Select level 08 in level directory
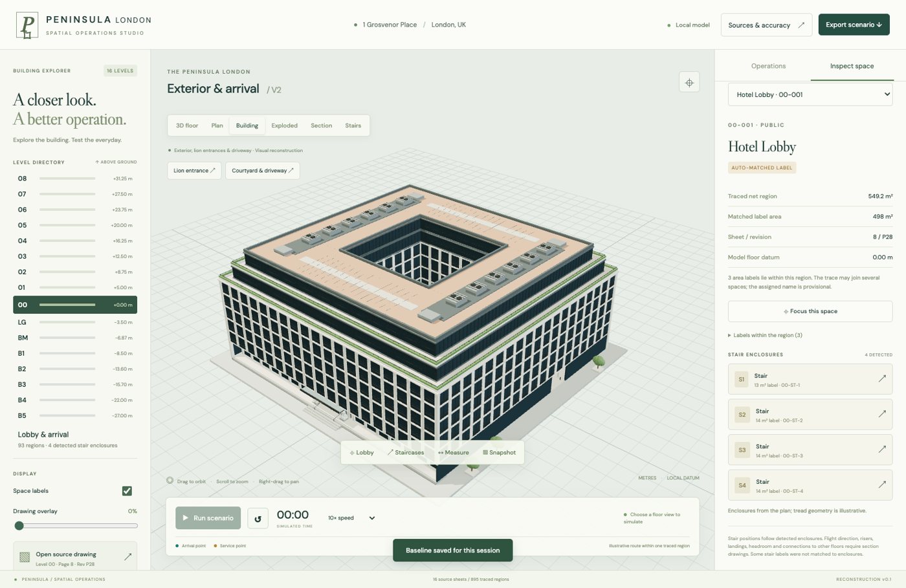 point(75,179)
